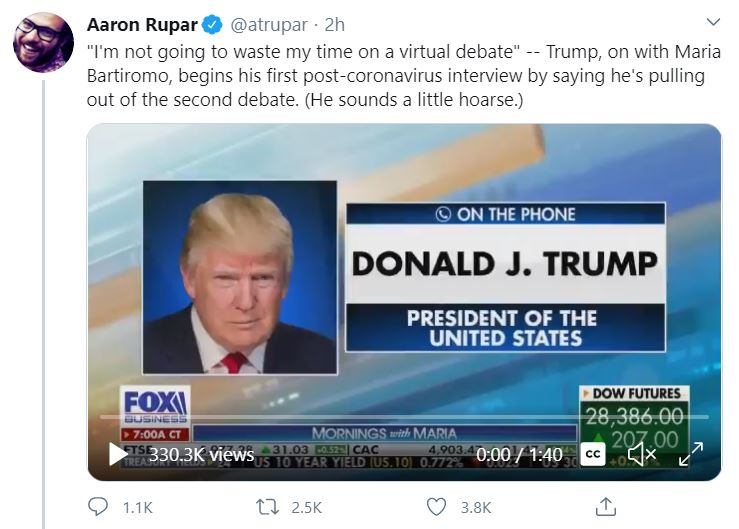739x529 pixels.
Task: Unmute the video with the speaker icon
Action: coord(641,455)
